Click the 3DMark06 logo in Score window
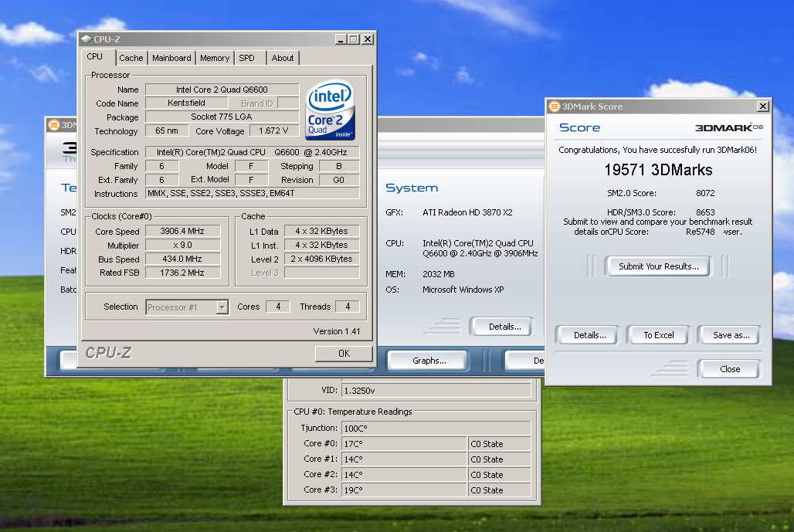Screen dimensions: 794x532 (728, 127)
